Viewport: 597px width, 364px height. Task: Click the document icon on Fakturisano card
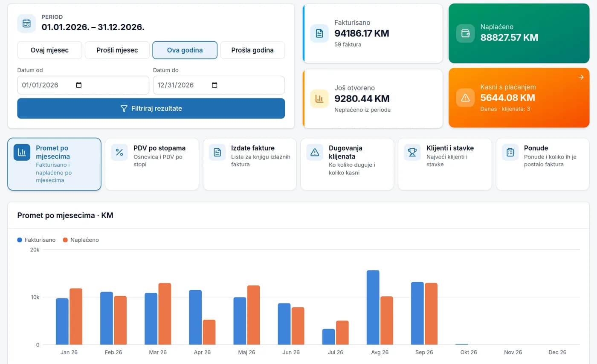click(x=319, y=33)
